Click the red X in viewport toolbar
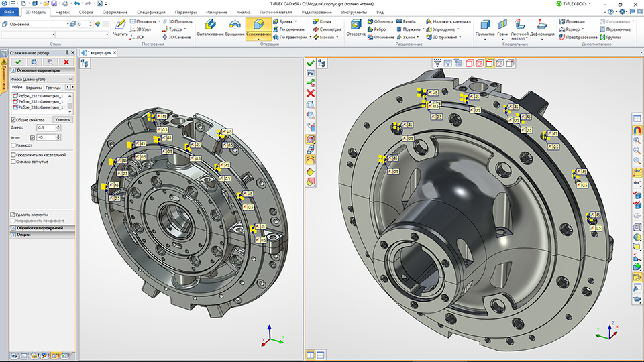 click(311, 94)
